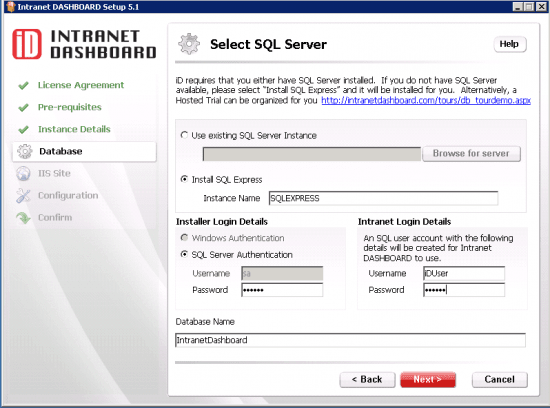This screenshot has width=550, height=408.
Task: Click the Database Name label
Action: [x=205, y=322]
